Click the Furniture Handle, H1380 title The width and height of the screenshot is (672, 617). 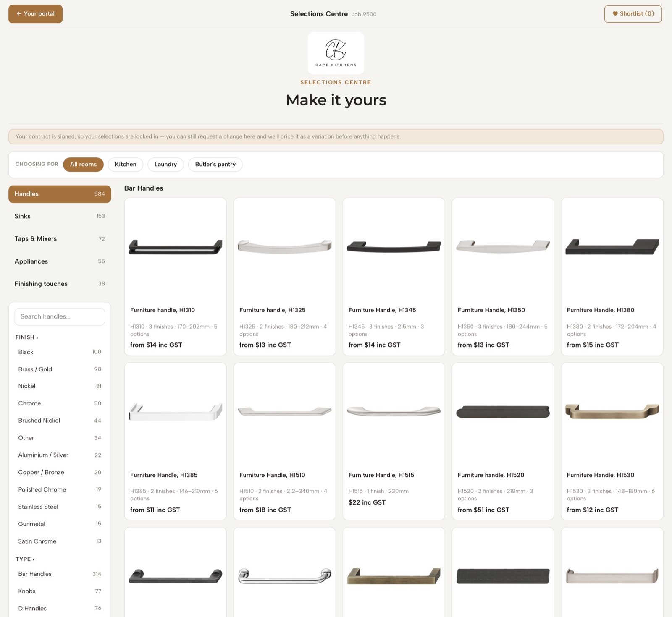point(601,310)
